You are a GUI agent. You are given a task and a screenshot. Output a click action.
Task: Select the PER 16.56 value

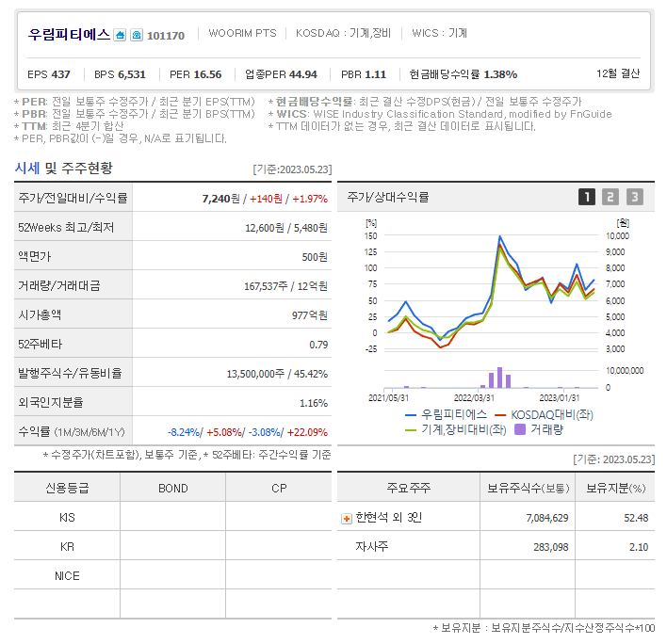(x=196, y=74)
